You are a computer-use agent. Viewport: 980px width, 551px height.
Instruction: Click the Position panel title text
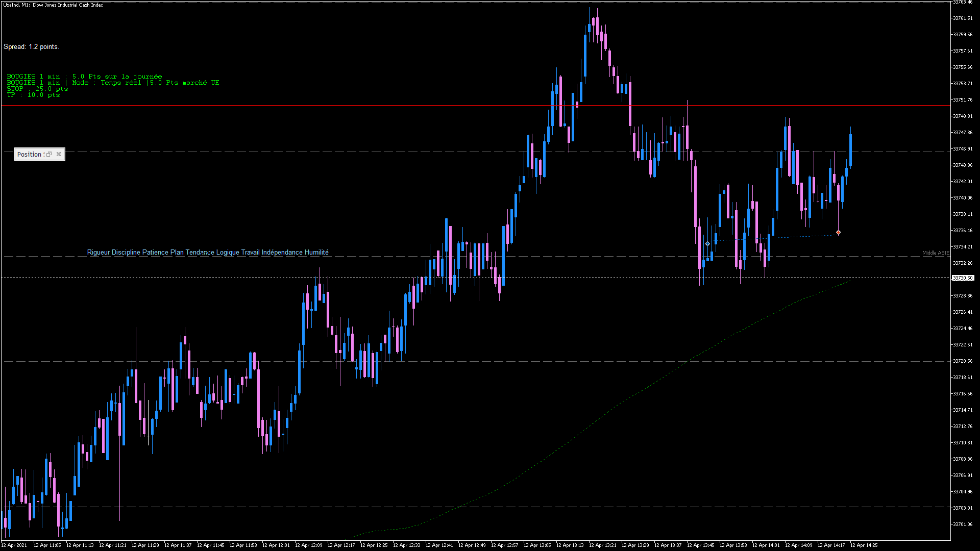(29, 154)
